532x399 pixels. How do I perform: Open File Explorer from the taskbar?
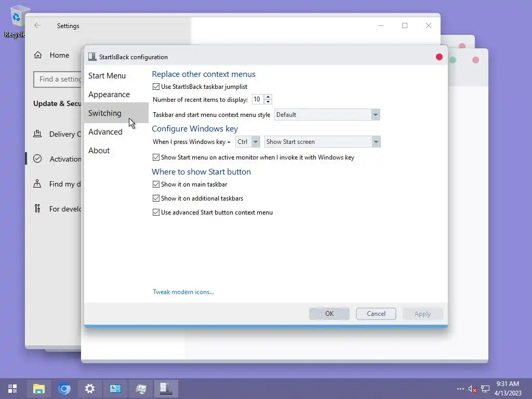tap(38, 389)
